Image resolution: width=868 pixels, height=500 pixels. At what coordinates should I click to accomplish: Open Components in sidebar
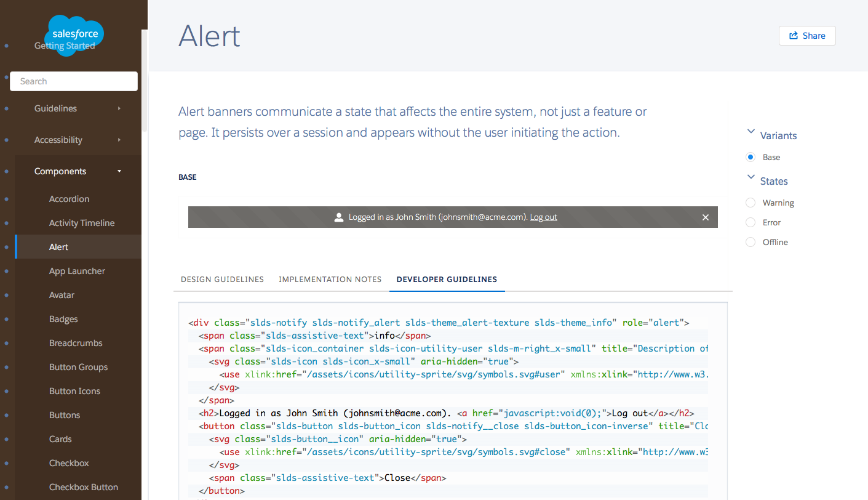60,171
